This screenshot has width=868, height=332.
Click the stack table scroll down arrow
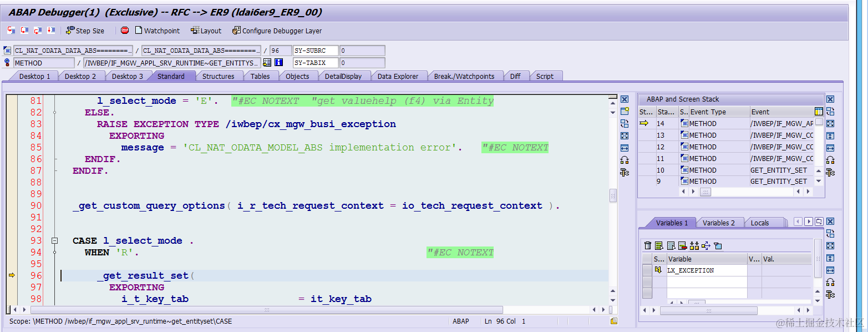819,181
